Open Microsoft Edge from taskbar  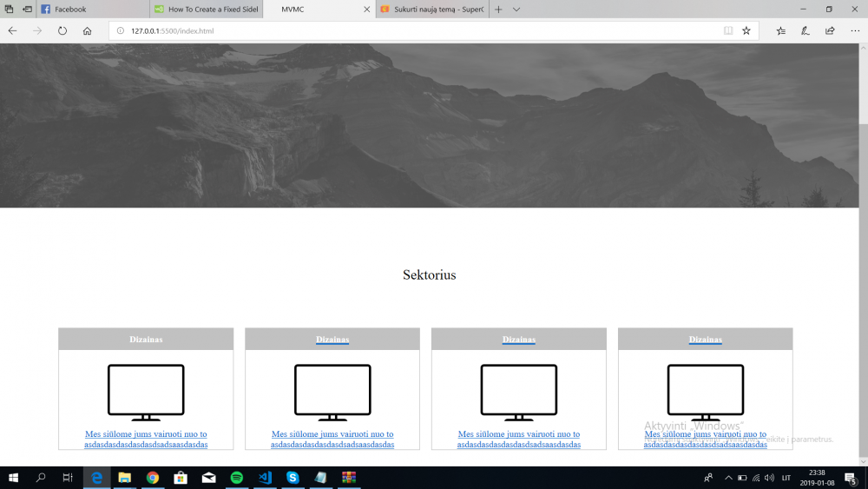[97, 478]
